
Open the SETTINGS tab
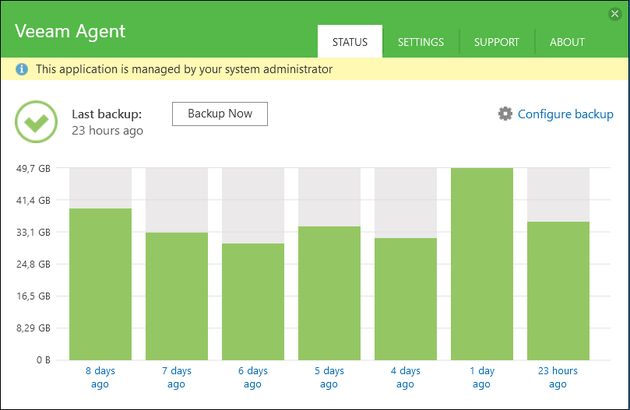pos(421,42)
